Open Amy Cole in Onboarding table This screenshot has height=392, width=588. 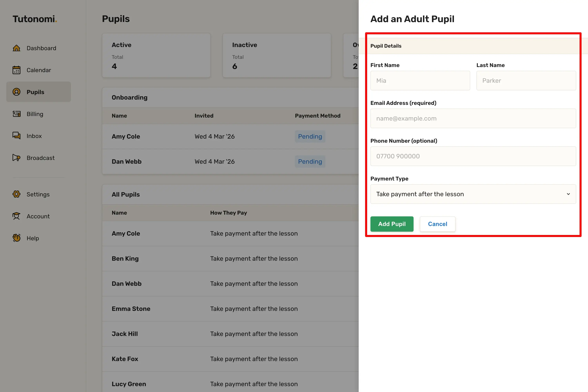126,136
